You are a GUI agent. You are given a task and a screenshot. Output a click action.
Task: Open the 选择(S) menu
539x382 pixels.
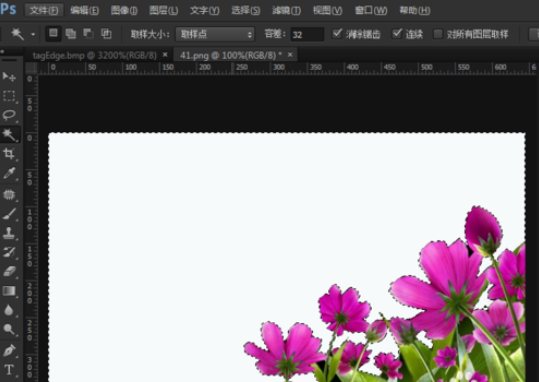(x=246, y=10)
